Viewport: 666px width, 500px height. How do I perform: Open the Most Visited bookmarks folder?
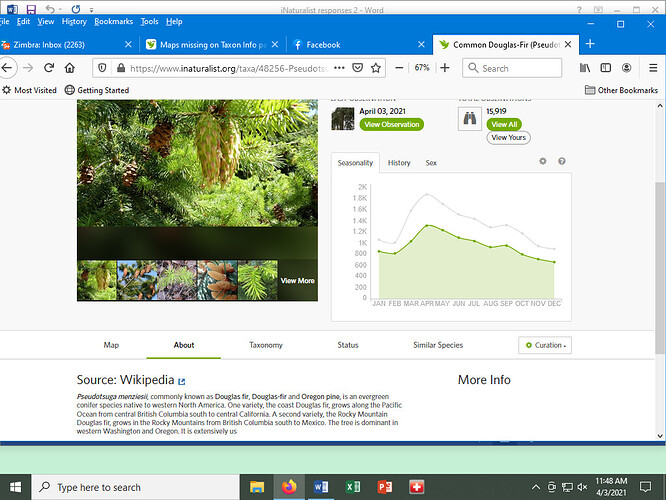click(x=29, y=90)
